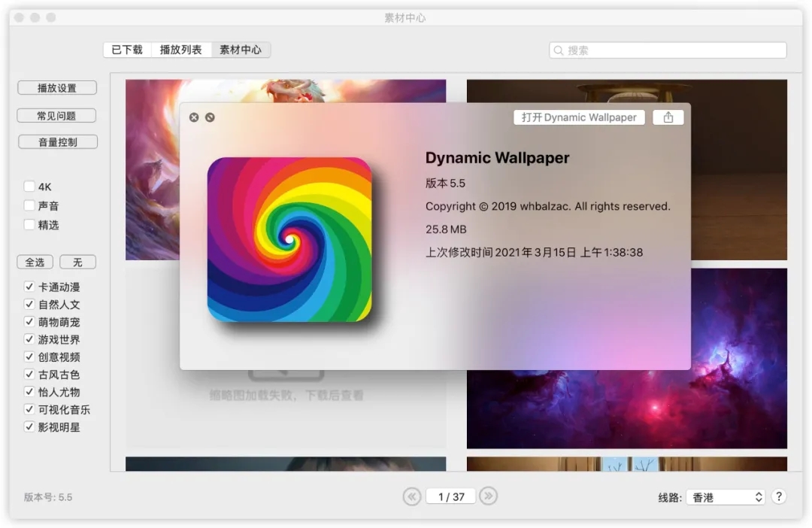Click 无 to deselect all categories
This screenshot has width=812, height=528.
(x=77, y=262)
